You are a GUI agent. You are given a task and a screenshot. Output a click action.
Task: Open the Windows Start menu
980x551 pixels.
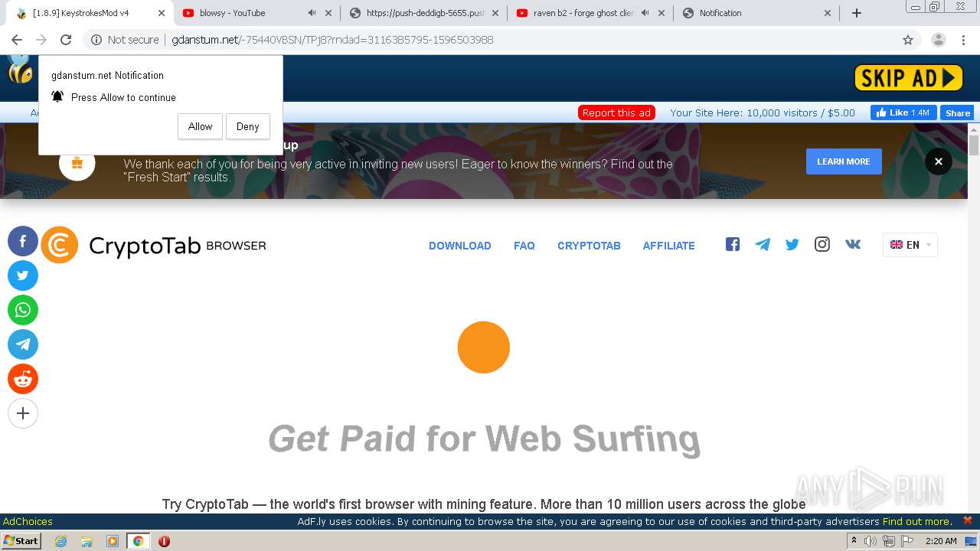click(21, 541)
